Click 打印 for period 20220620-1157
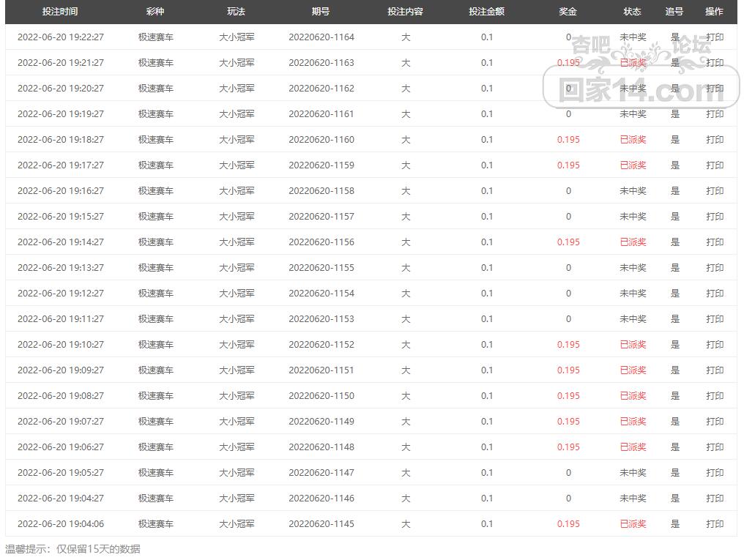 715,216
